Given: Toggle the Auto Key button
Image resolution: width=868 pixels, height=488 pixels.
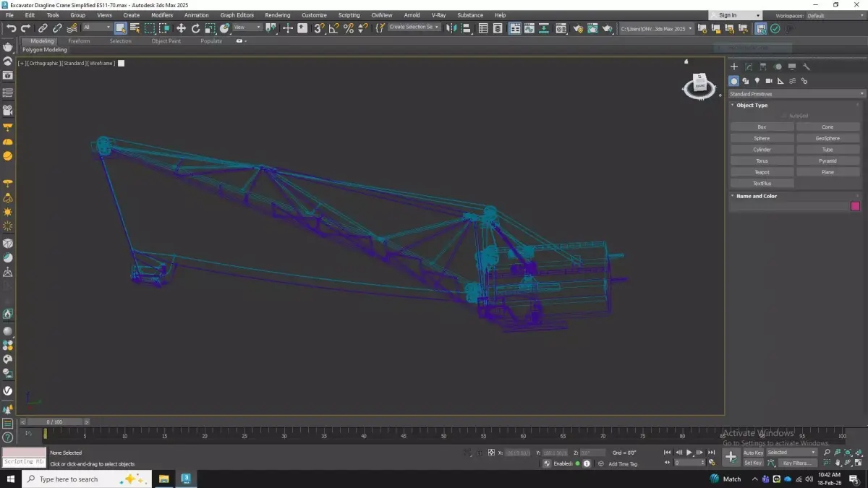Looking at the screenshot, I should pos(753,453).
